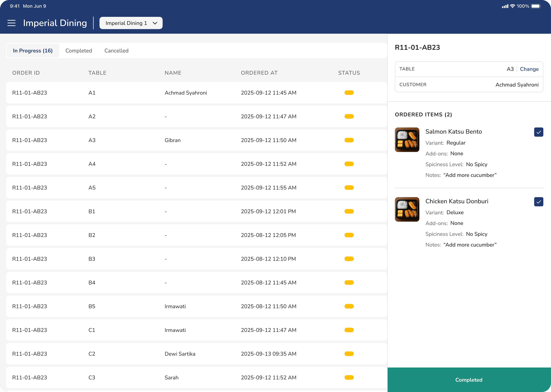Select the order row for Dewi Sartika
Viewport: 551px width, 392px height.
coord(197,354)
